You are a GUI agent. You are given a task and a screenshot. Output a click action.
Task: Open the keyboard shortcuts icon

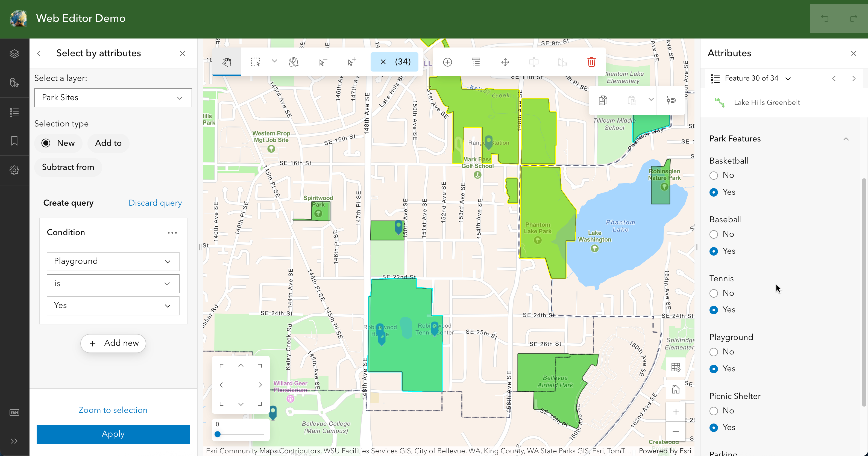[x=14, y=413]
